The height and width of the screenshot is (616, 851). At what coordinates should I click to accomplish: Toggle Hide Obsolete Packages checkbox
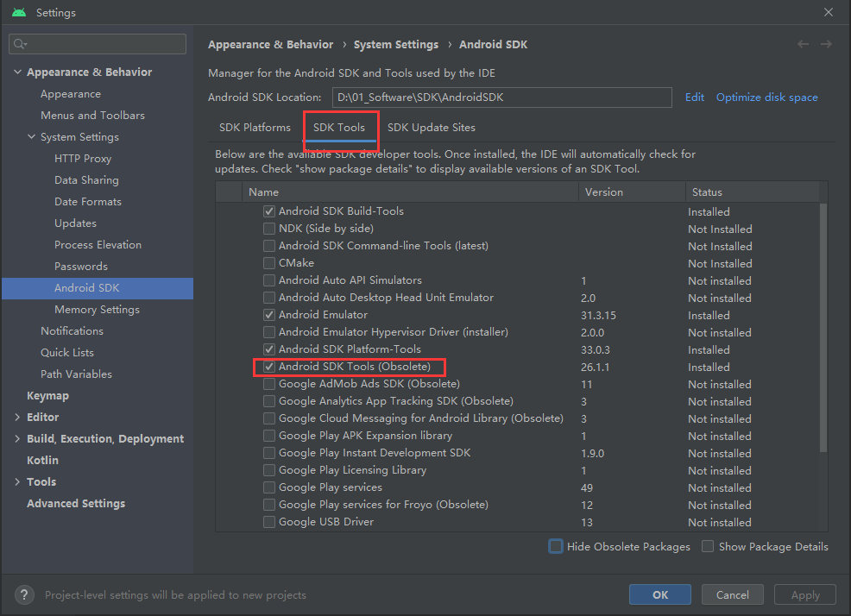[x=556, y=546]
